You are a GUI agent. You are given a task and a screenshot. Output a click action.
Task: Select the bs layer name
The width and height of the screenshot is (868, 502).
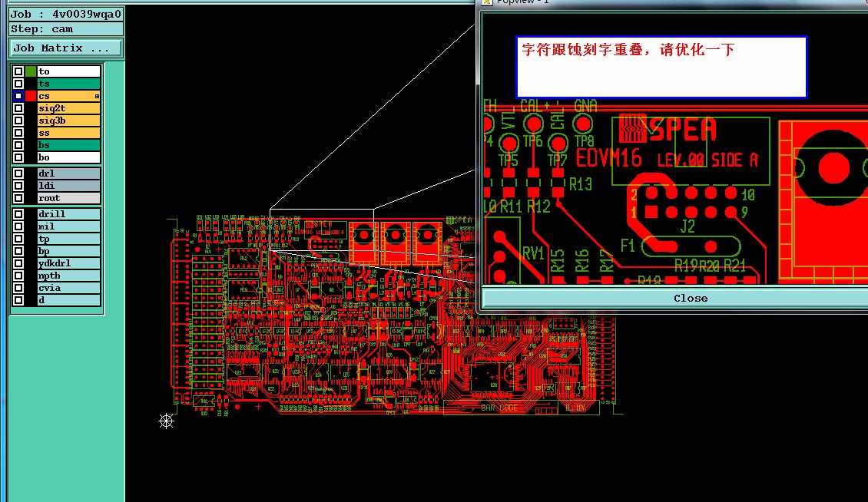[68, 145]
